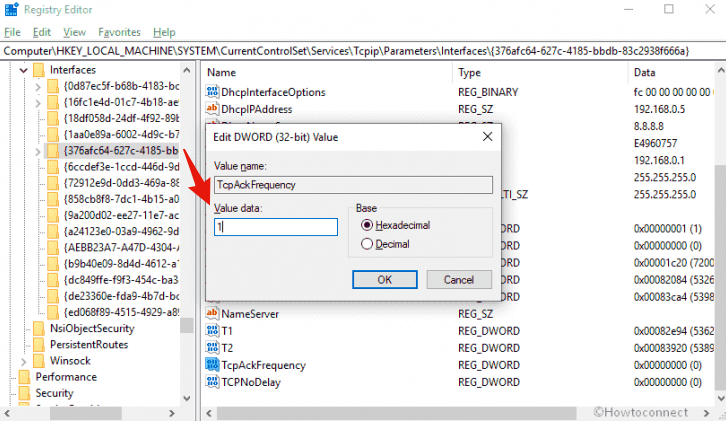The image size is (726, 421).
Task: Click the registry path address bar
Action: [363, 51]
